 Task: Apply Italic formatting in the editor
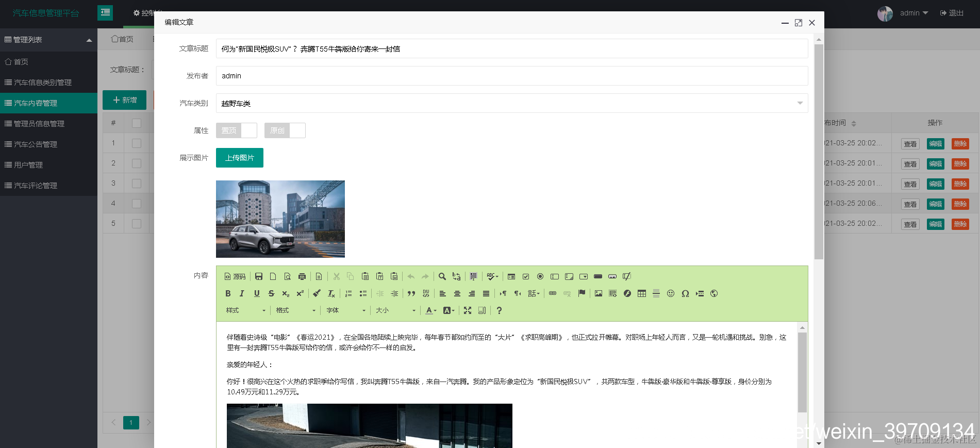point(242,294)
